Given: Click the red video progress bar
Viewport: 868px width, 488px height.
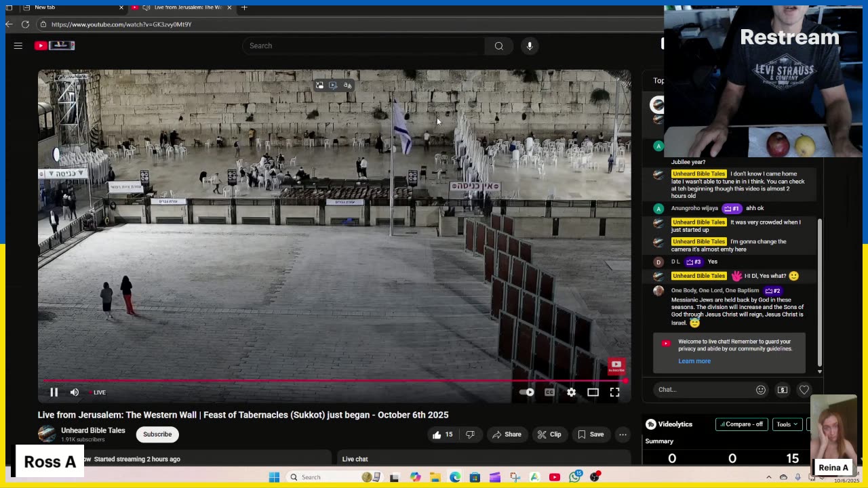Looking at the screenshot, I should point(334,380).
